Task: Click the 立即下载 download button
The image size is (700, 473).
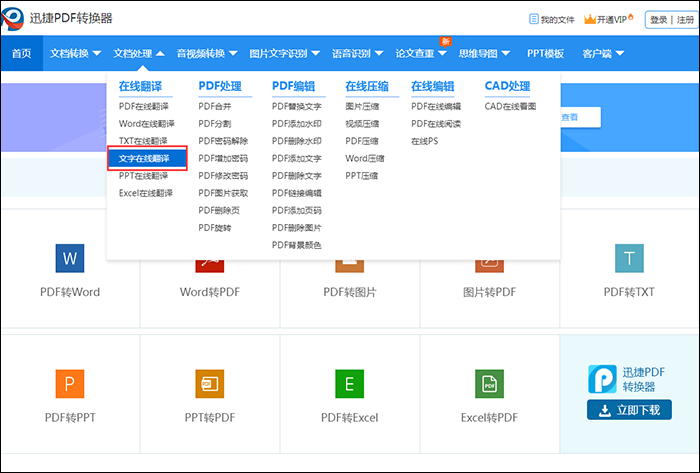Action: point(629,409)
